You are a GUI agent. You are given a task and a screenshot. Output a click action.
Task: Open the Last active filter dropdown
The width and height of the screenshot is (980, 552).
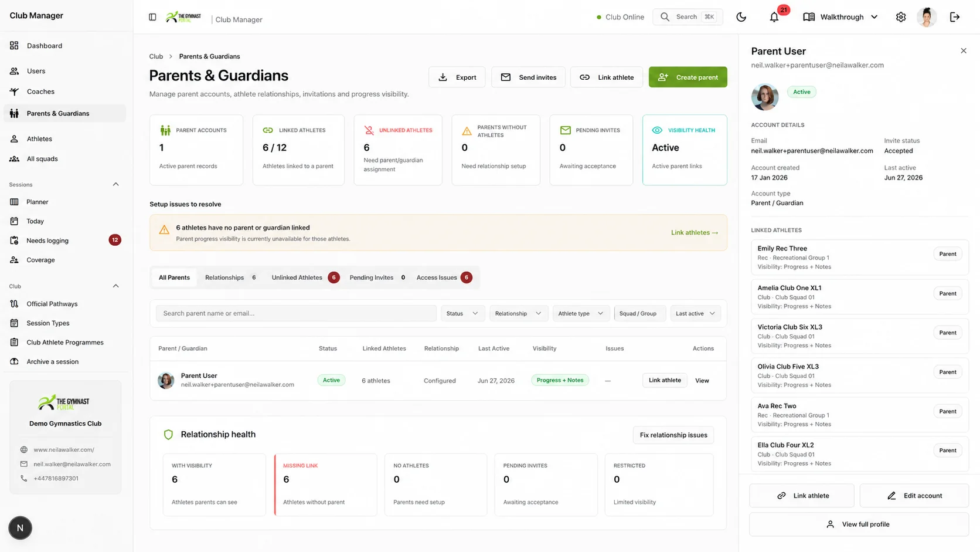(695, 313)
